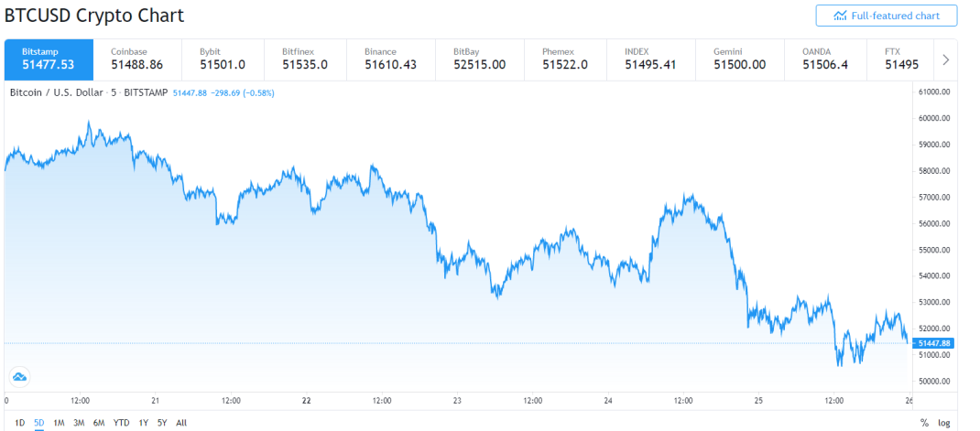Select the YTD time range
The image size is (980, 431).
(x=121, y=423)
